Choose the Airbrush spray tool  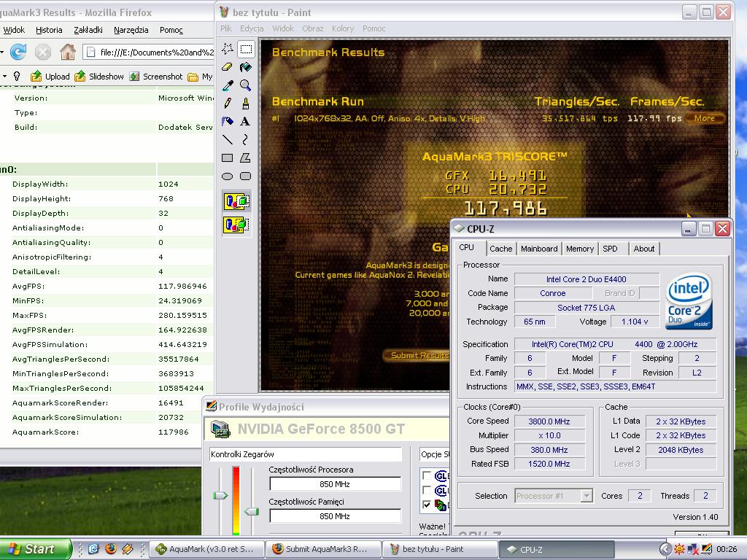point(228,122)
